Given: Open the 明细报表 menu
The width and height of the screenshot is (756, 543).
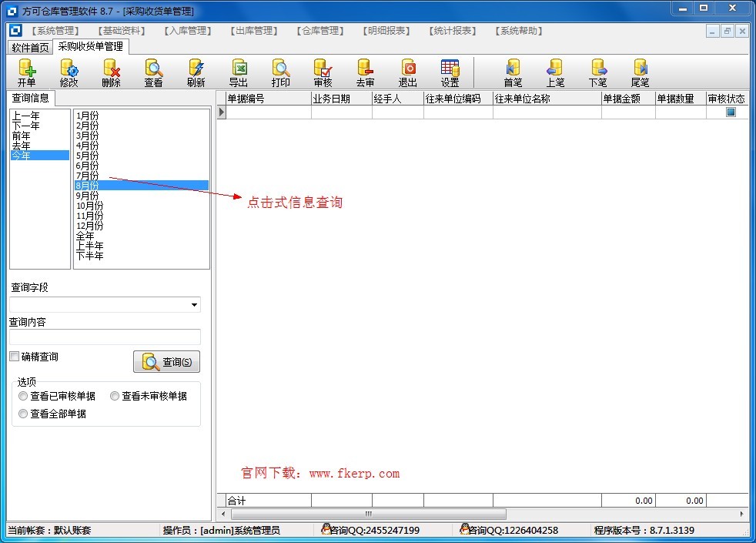Looking at the screenshot, I should [x=386, y=31].
